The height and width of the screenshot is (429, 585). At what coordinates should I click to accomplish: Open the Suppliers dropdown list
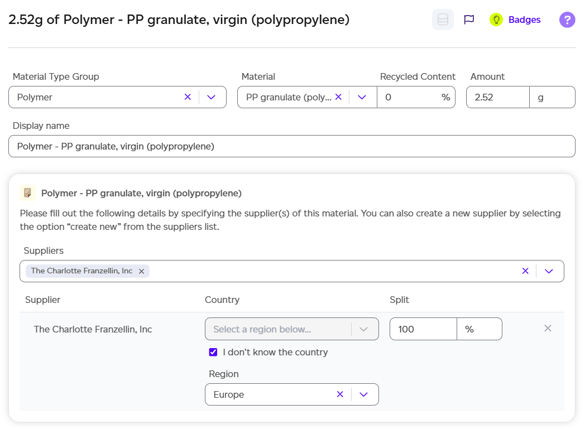[x=549, y=271]
